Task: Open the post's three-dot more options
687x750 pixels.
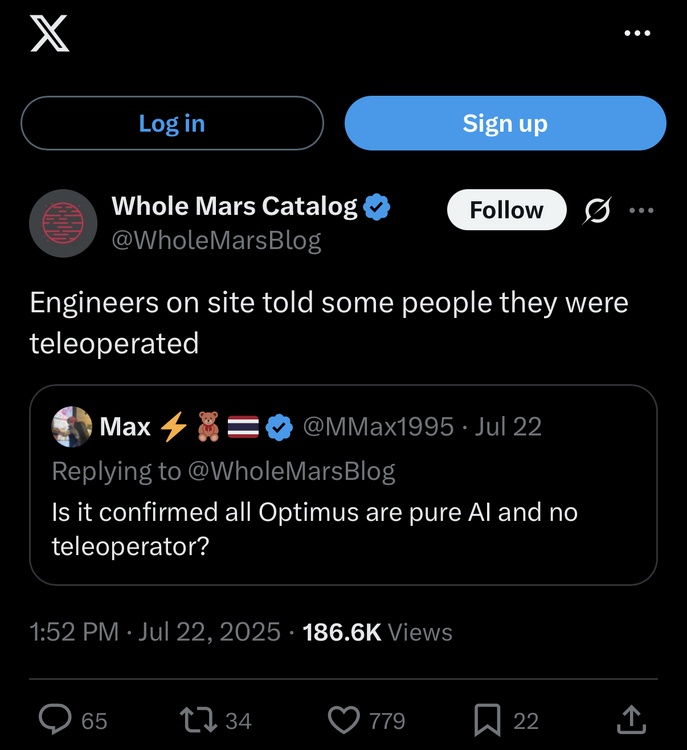Action: [x=641, y=210]
